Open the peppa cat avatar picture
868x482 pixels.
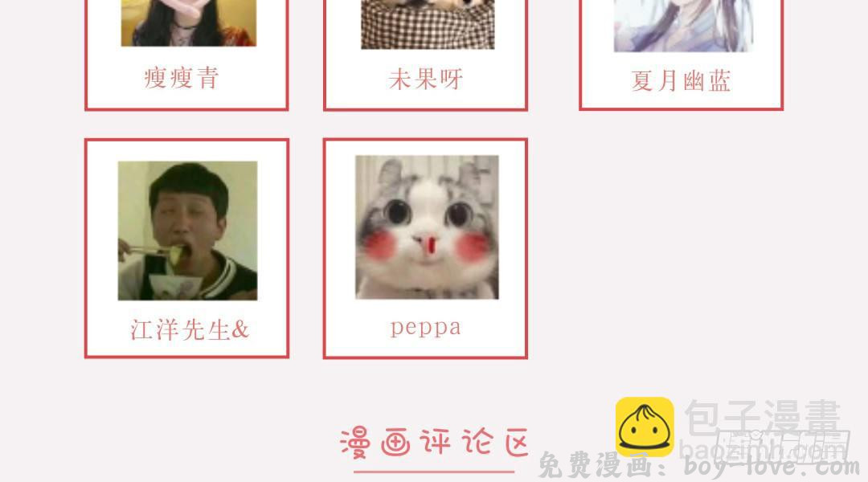427,227
